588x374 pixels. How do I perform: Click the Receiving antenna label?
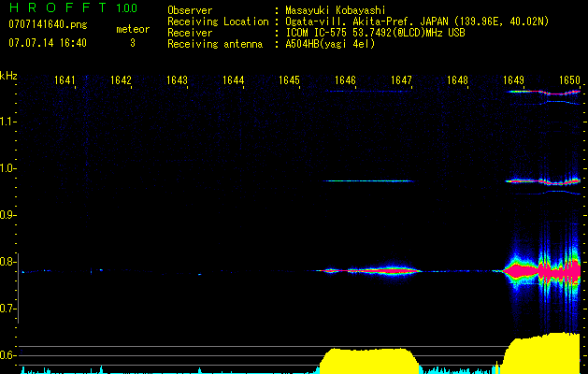pyautogui.click(x=215, y=44)
